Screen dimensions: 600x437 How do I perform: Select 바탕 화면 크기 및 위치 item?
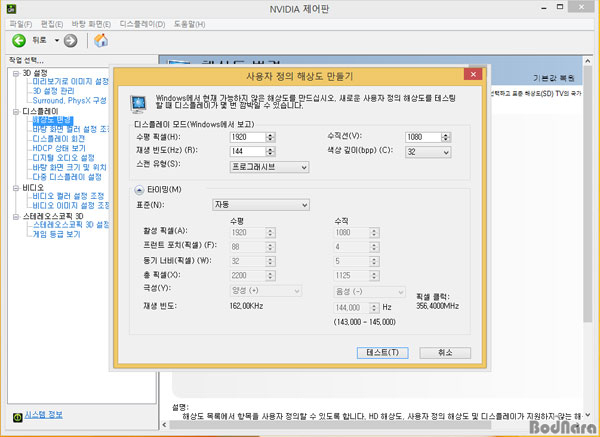pos(70,167)
